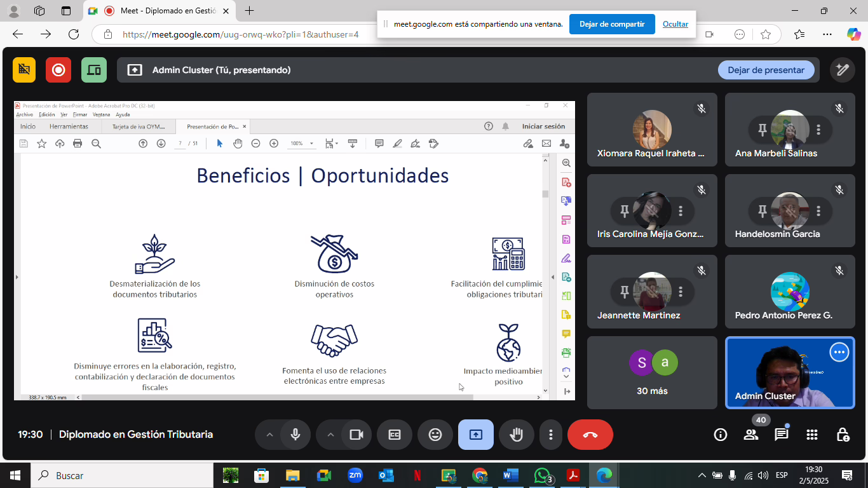The height and width of the screenshot is (488, 868).
Task: Click the red hang up call button
Action: pos(590,435)
